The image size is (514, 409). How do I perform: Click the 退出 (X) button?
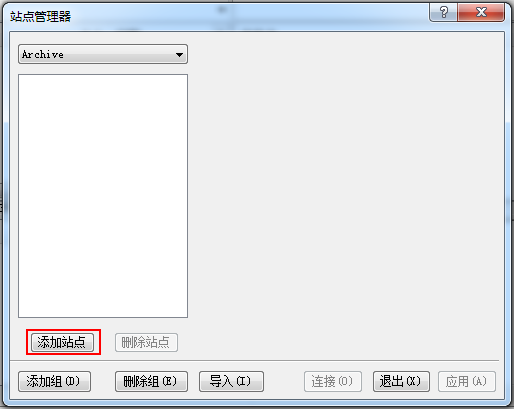[401, 381]
